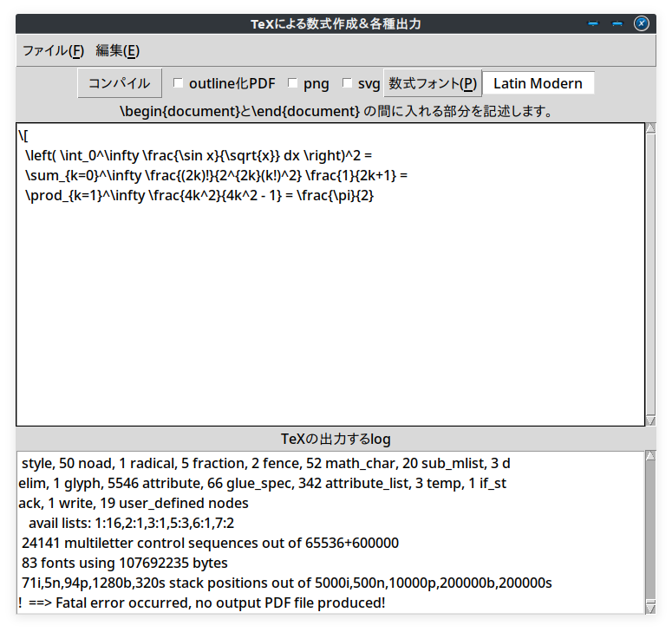
Task: Open the 編集(E) menu
Action: pos(117,50)
